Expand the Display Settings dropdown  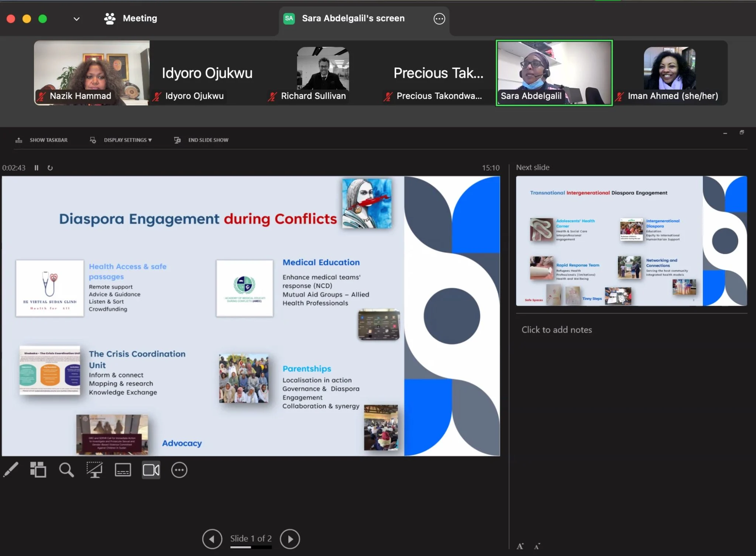click(x=127, y=140)
